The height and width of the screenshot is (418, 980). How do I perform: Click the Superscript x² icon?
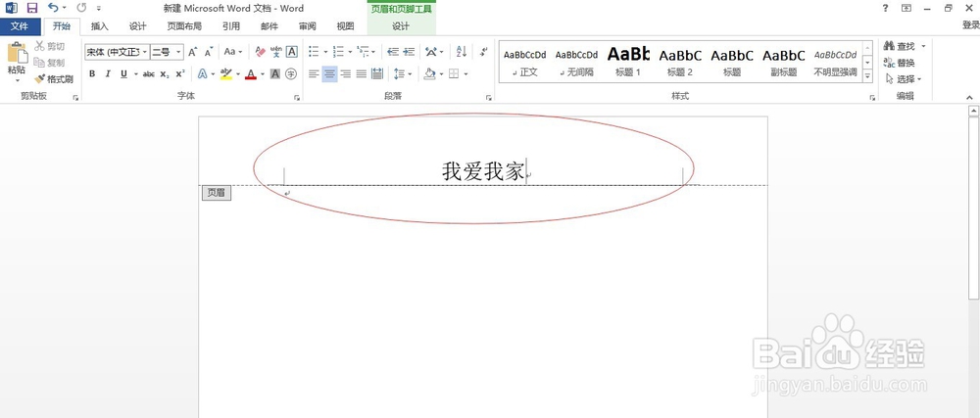[180, 74]
